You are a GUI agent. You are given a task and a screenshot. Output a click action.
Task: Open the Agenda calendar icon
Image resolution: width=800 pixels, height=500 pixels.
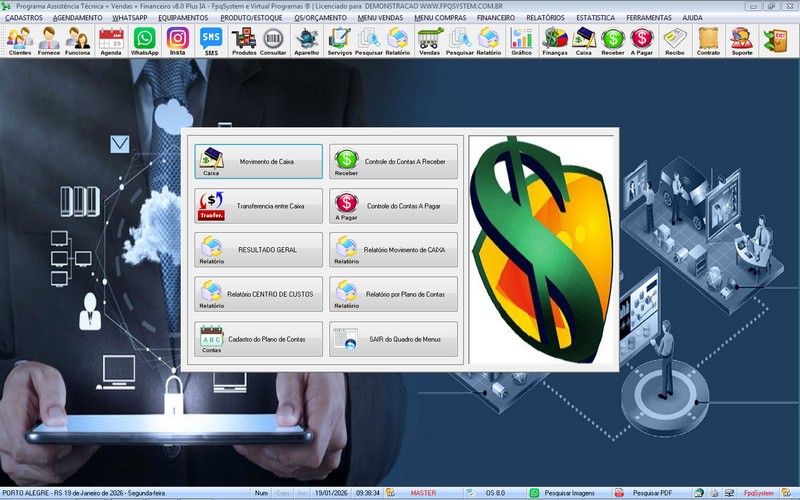point(111,41)
